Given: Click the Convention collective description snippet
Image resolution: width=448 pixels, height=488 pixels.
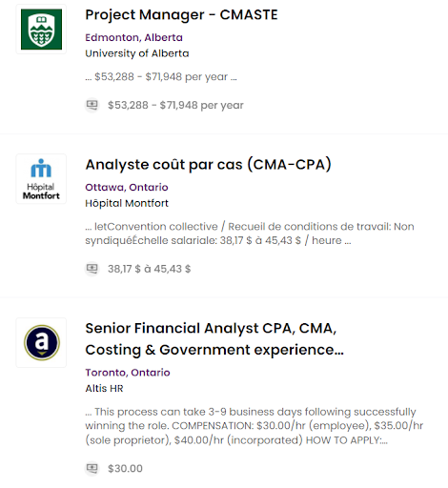Looking at the screenshot, I should point(250,234).
